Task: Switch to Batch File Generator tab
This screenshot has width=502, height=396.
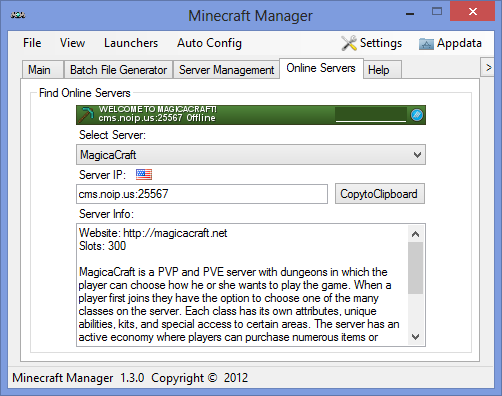Action: point(118,70)
